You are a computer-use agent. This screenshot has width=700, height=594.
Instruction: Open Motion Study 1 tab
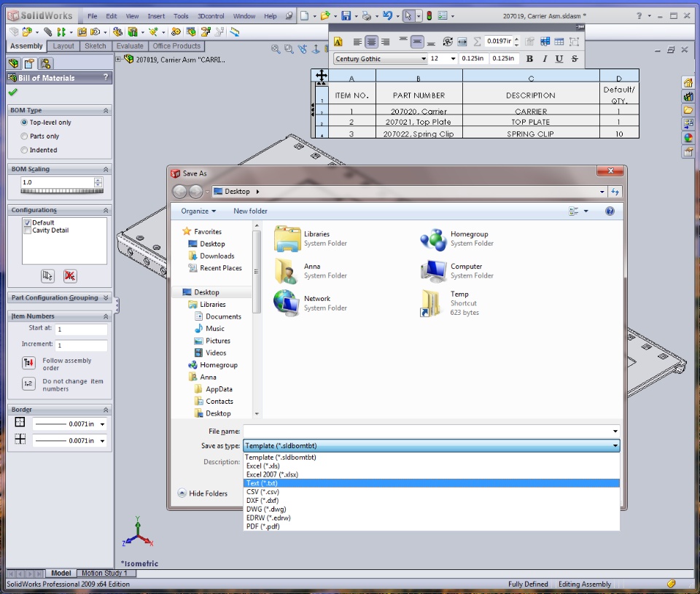pyautogui.click(x=104, y=573)
